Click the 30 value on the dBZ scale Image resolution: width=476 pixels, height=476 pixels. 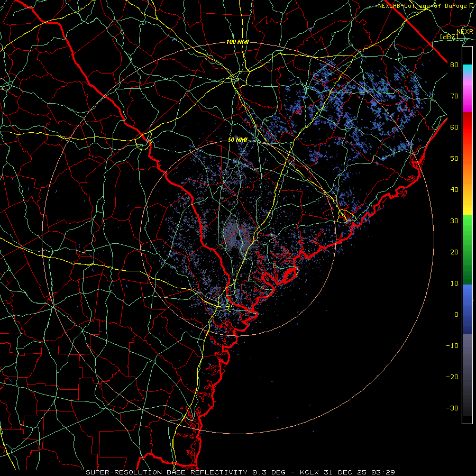(454, 221)
